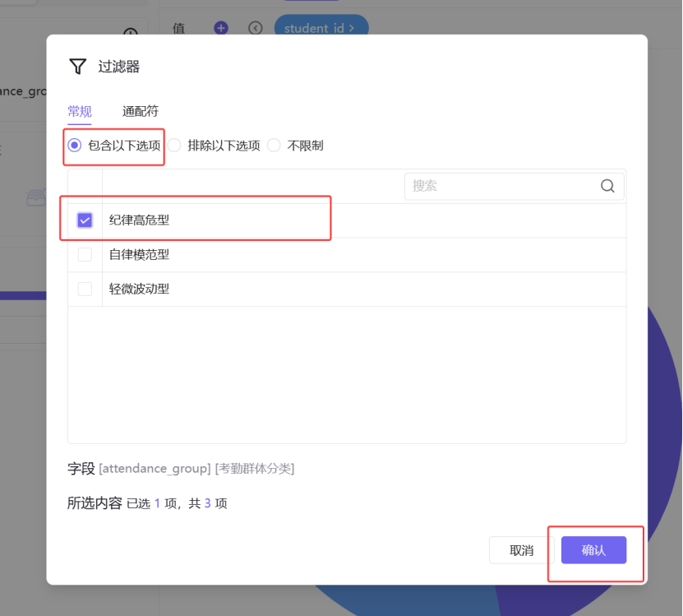Click the 自律模范型 row text
The image size is (683, 616).
coord(139,254)
